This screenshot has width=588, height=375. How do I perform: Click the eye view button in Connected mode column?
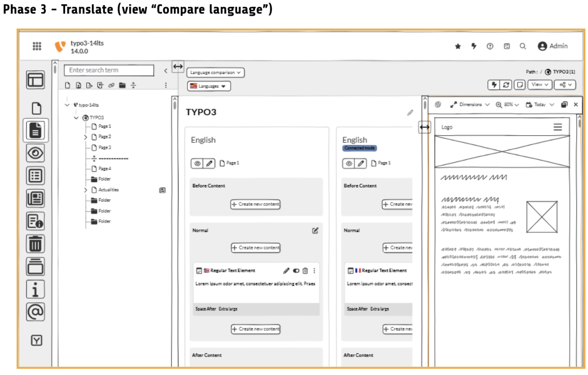pos(349,164)
